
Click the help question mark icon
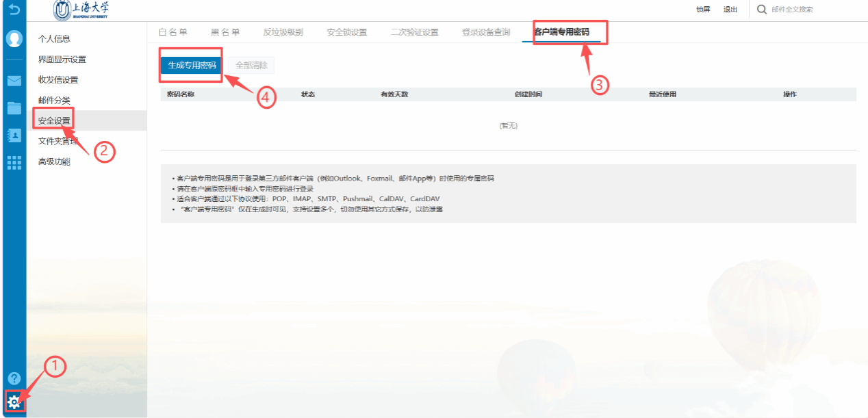click(x=14, y=378)
